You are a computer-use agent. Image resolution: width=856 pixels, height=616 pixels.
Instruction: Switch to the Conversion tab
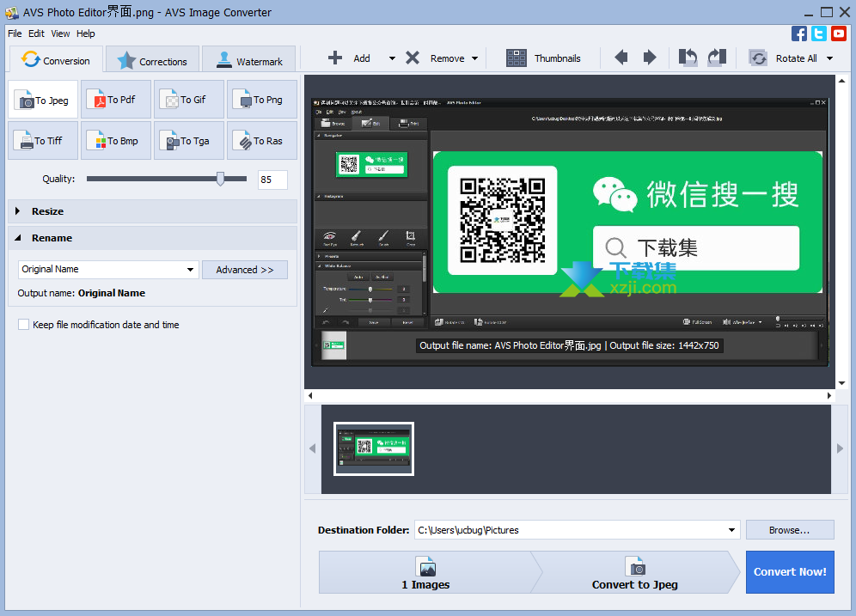(56, 59)
